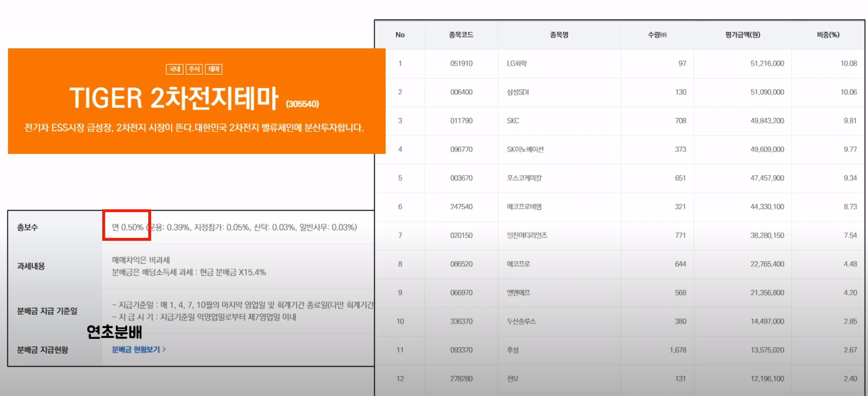Click the 비중(%) column header
Screen dimensions: 868x396
point(828,34)
